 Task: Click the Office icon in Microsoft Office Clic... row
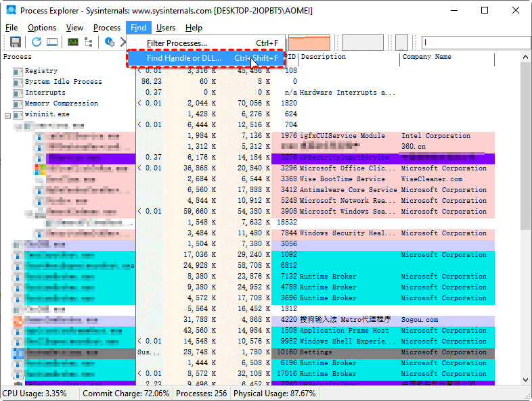tap(40, 169)
